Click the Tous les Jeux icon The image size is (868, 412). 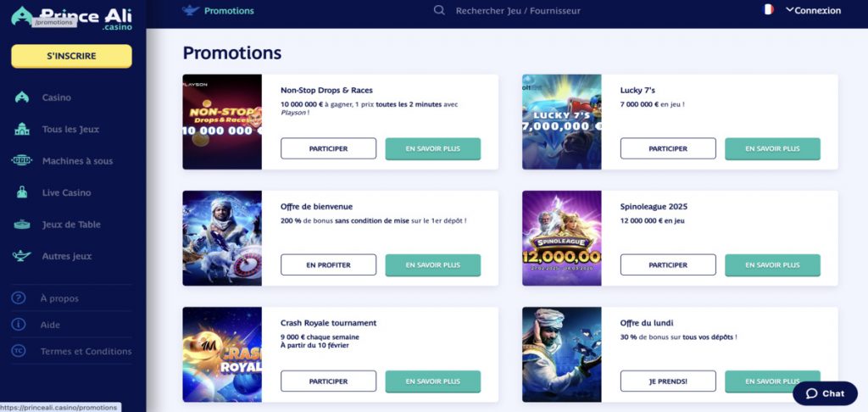tap(22, 130)
